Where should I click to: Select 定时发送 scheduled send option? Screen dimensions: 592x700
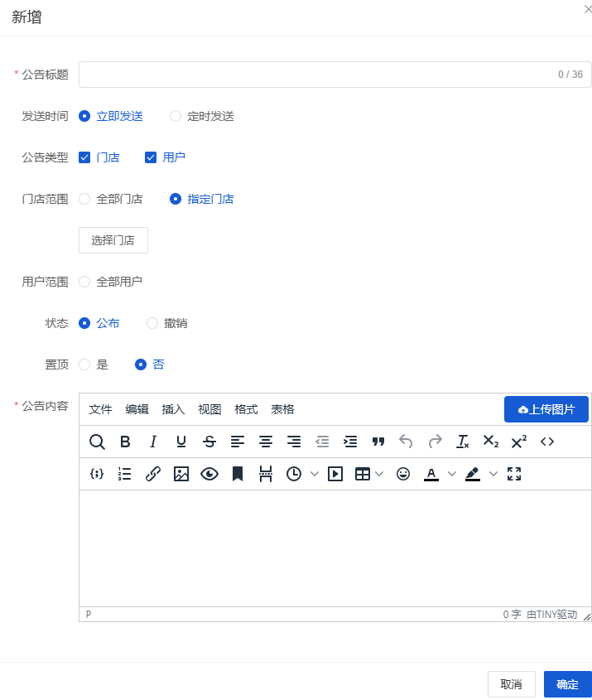point(202,116)
